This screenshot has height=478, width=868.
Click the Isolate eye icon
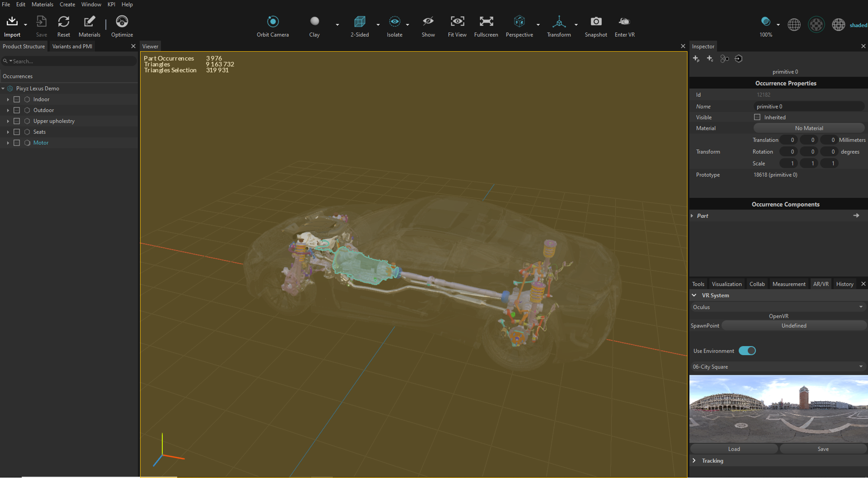click(x=394, y=22)
